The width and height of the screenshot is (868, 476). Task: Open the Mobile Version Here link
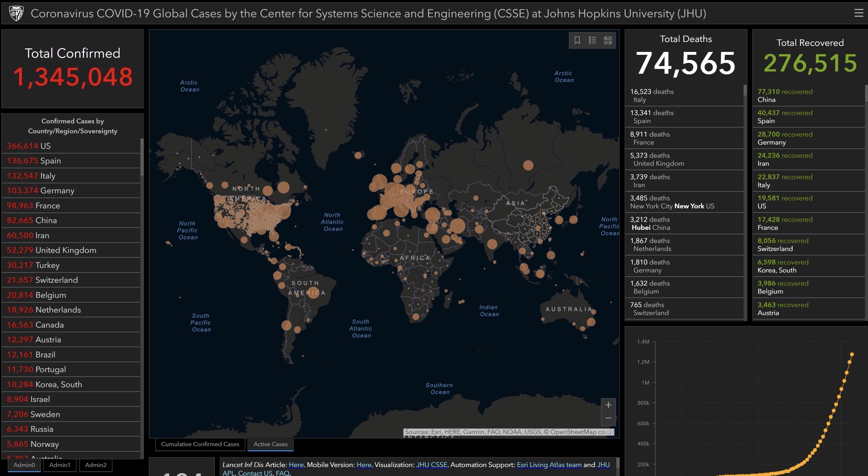[364, 464]
